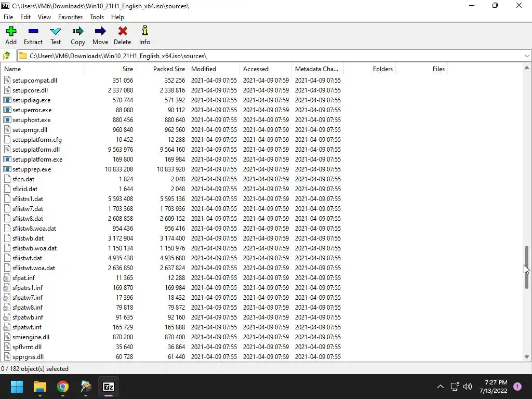Click the red Delete icon
The height and width of the screenshot is (399, 532).
tap(123, 31)
